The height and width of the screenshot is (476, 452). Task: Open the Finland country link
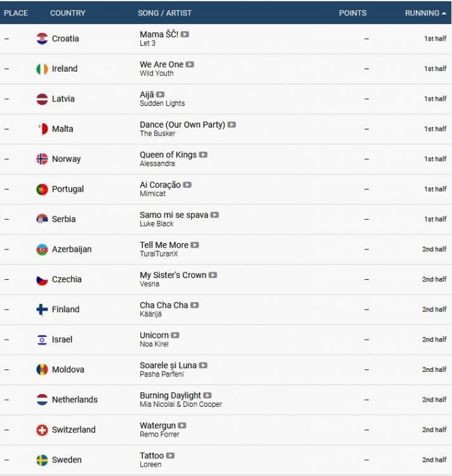[x=65, y=310]
